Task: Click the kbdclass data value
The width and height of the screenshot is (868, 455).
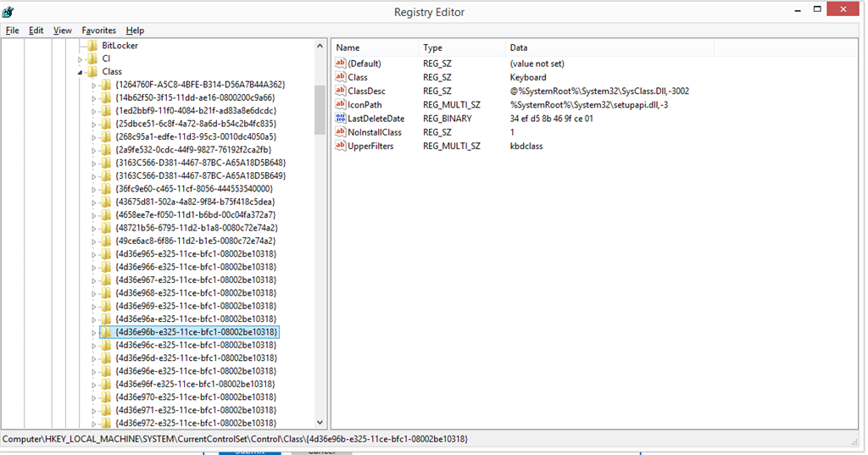Action: click(x=526, y=146)
